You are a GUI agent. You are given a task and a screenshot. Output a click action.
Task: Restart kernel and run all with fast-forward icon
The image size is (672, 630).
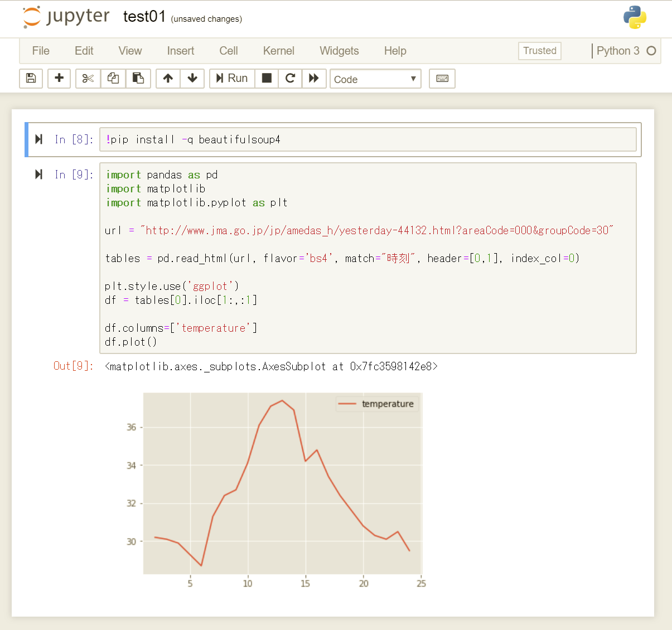click(314, 79)
